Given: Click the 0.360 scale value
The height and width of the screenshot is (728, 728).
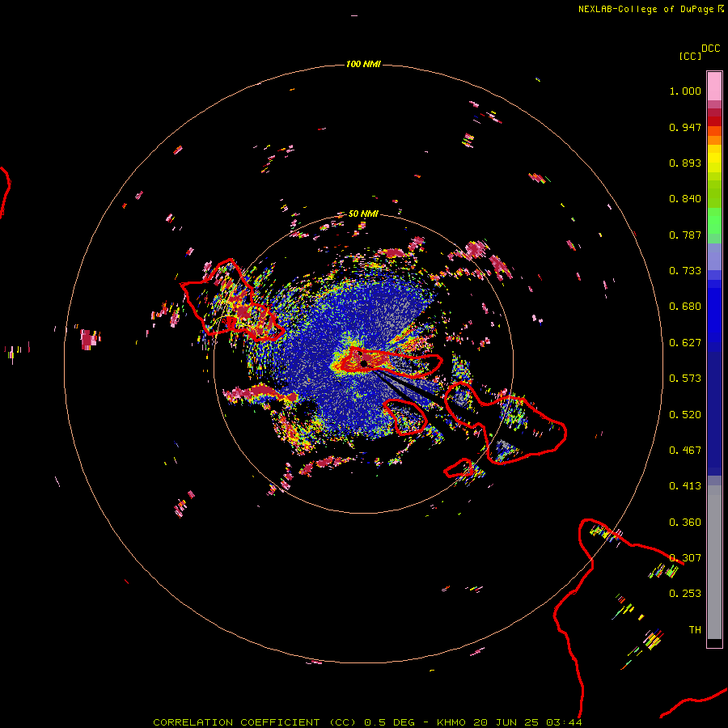Looking at the screenshot, I should [685, 523].
